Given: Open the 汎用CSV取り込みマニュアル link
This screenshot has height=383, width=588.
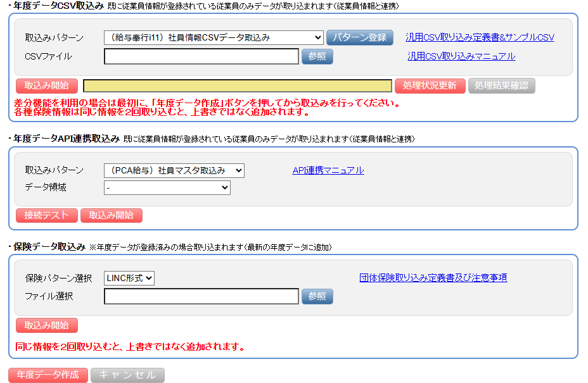Looking at the screenshot, I should [x=461, y=56].
